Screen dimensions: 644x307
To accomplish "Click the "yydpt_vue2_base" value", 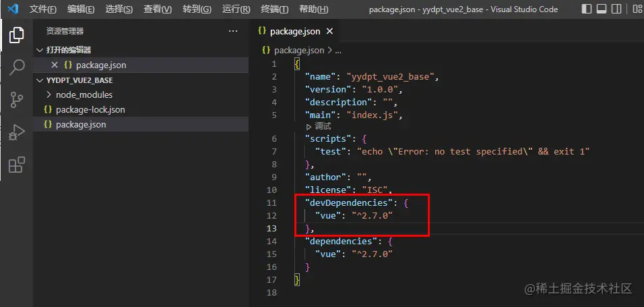I will pyautogui.click(x=391, y=76).
